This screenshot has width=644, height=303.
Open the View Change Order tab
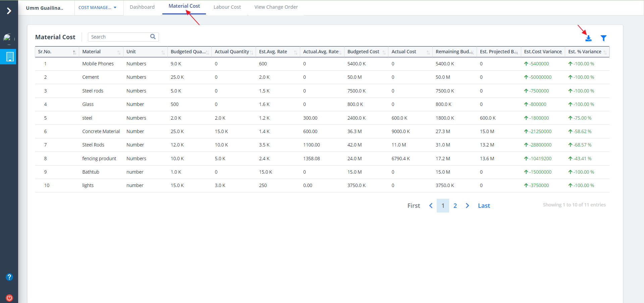(x=276, y=7)
